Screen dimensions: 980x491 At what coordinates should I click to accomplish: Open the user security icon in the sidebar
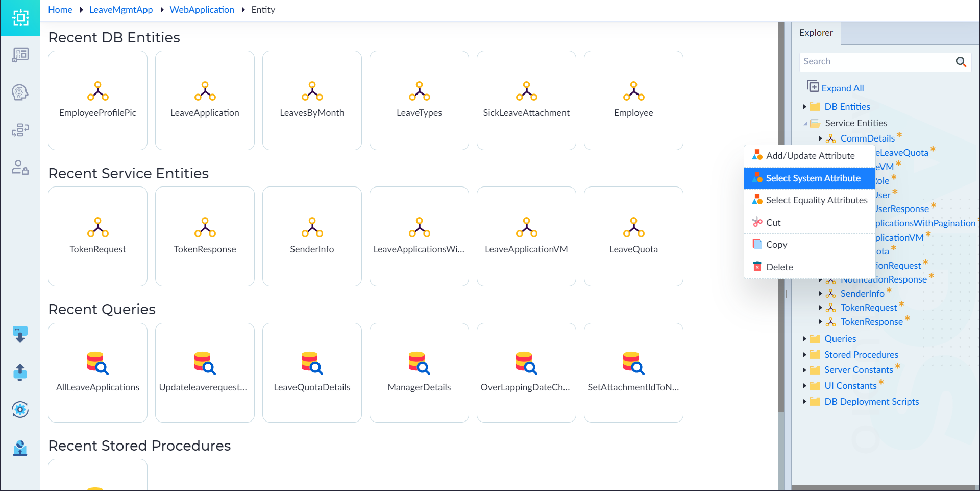[x=20, y=168]
